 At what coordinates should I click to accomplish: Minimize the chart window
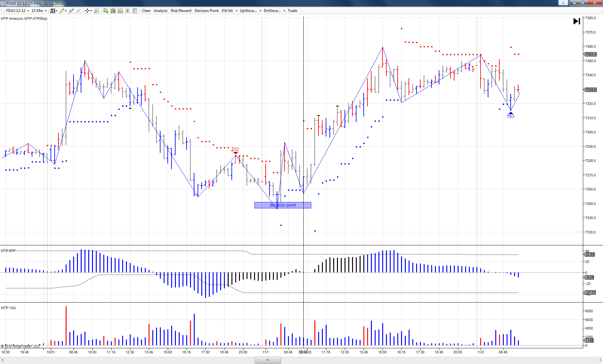[x=574, y=3]
